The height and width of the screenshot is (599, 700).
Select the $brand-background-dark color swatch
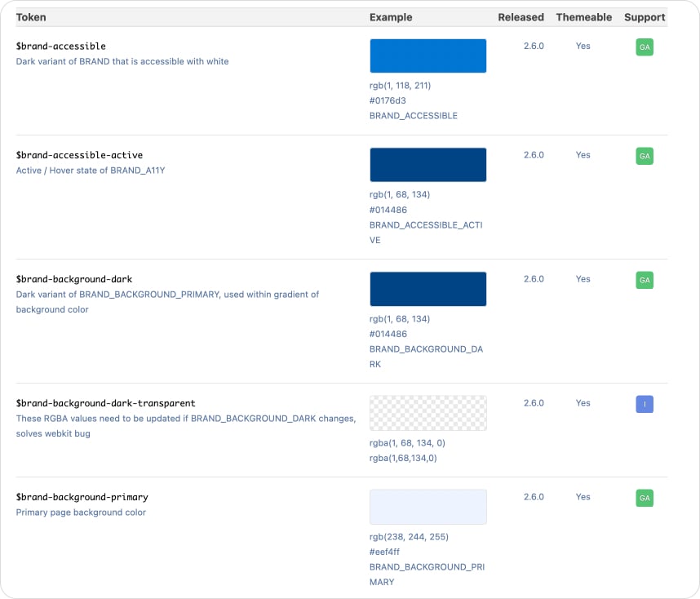428,289
